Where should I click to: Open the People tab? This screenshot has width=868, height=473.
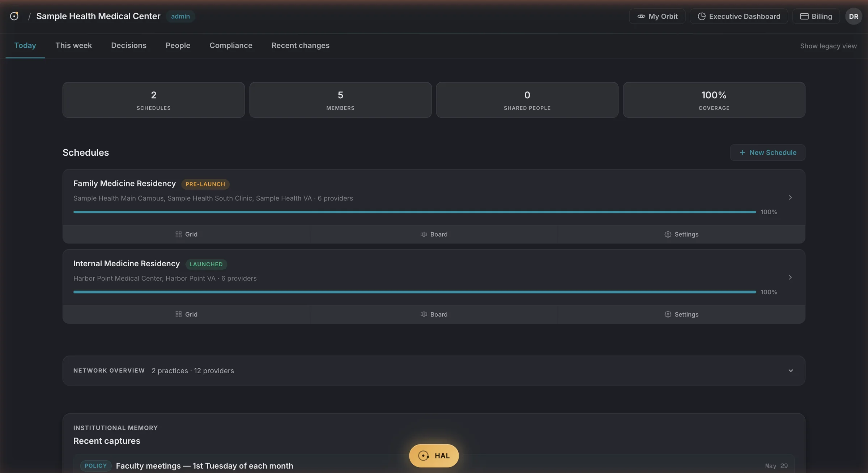(x=178, y=46)
